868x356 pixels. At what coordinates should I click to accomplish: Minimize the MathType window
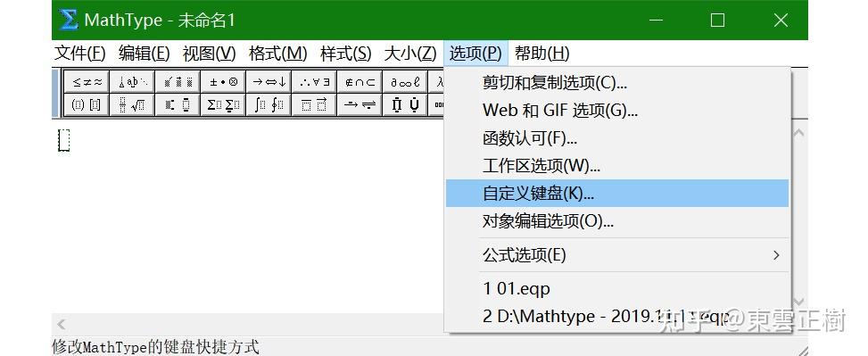(656, 20)
